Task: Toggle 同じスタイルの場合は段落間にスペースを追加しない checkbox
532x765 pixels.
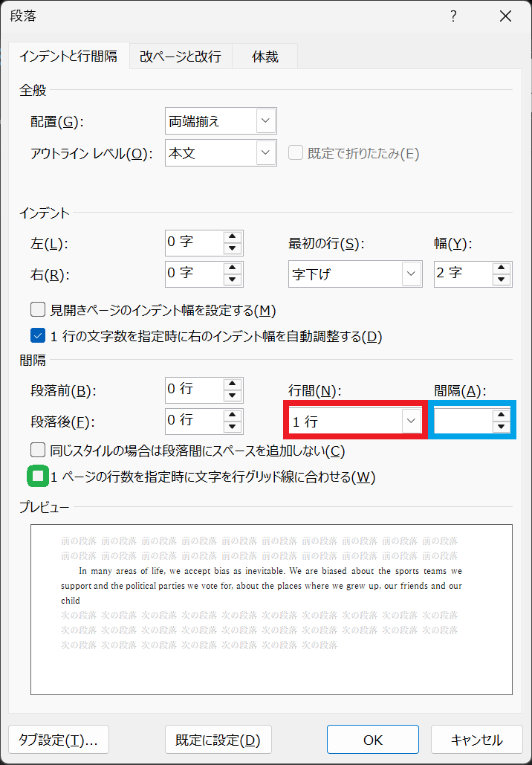Action: pyautogui.click(x=38, y=450)
